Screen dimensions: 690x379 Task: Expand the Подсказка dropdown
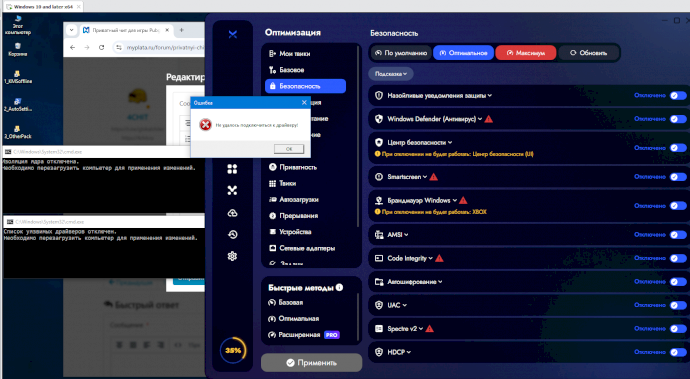(391, 74)
